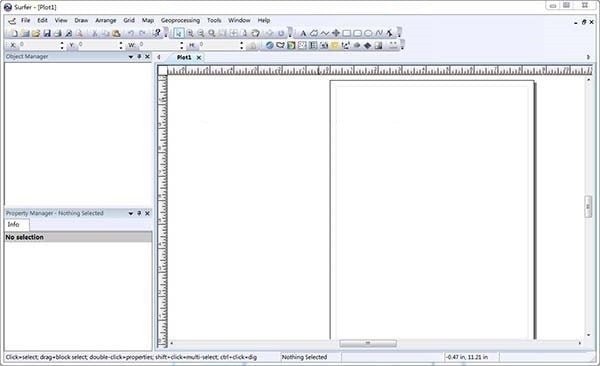Select the Polyline drawing tool
Image resolution: width=600 pixels, height=366 pixels.
pos(324,33)
